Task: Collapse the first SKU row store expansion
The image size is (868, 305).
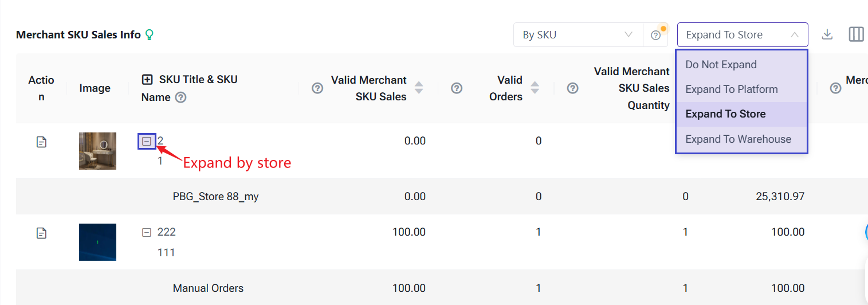Action: [147, 141]
